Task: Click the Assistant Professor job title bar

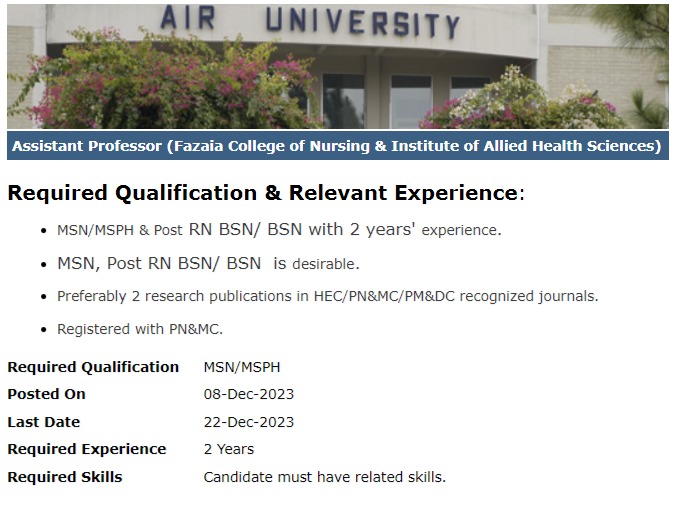Action: (337, 146)
